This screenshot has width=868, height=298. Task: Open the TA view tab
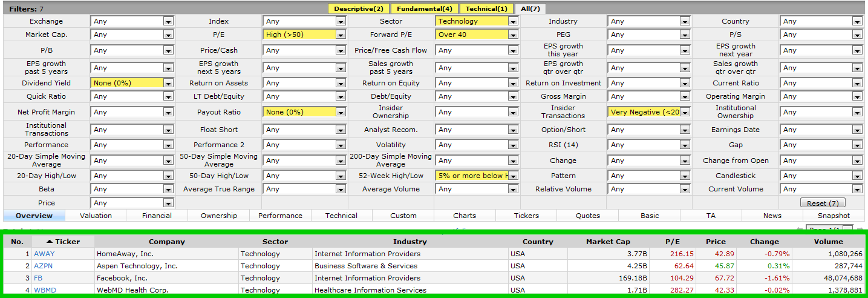tap(711, 216)
